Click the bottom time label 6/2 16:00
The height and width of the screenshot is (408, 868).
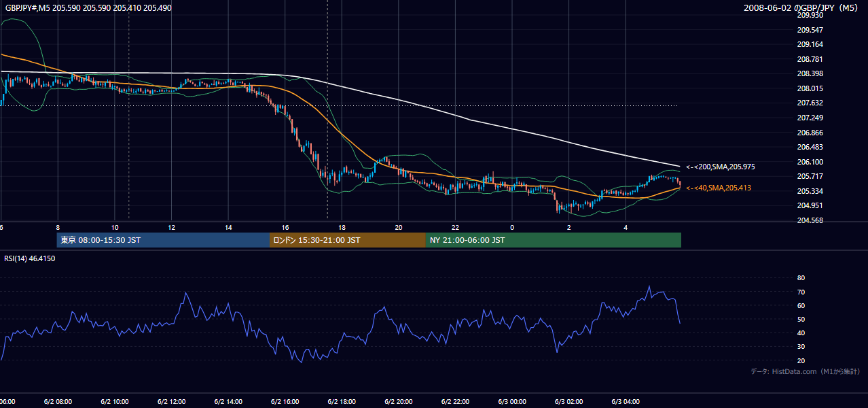[x=285, y=402]
